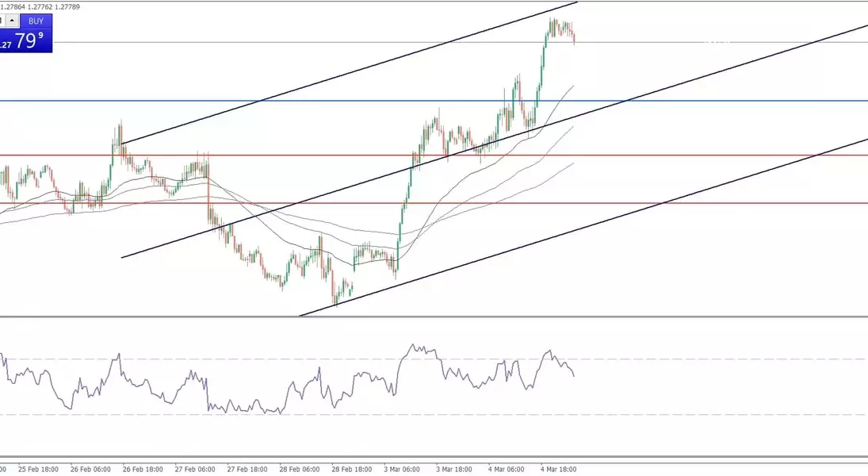Click the lower dashed RSI level line

coord(674,415)
